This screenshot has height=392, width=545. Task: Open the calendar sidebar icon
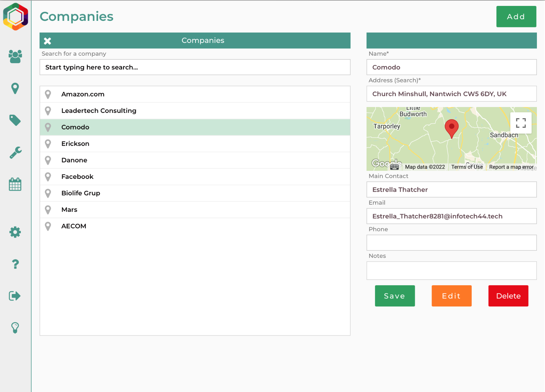coord(15,184)
